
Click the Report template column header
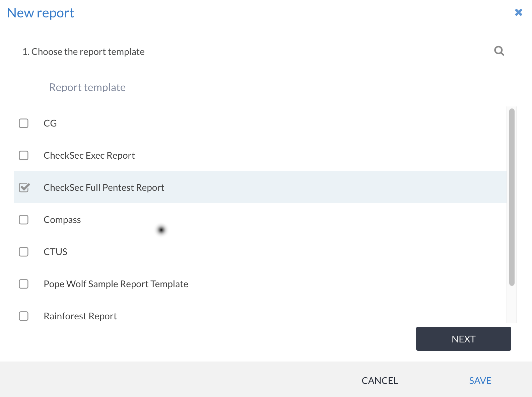87,87
